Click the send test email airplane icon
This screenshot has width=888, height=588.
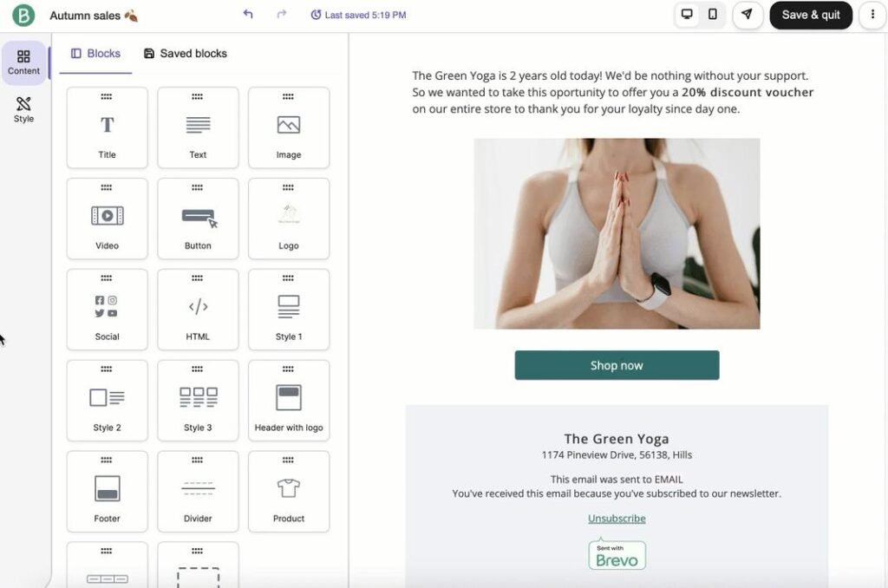747,15
